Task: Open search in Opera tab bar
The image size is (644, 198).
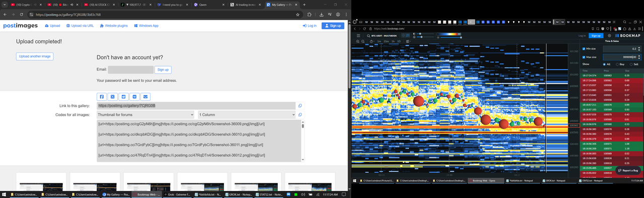Action: 624,22
